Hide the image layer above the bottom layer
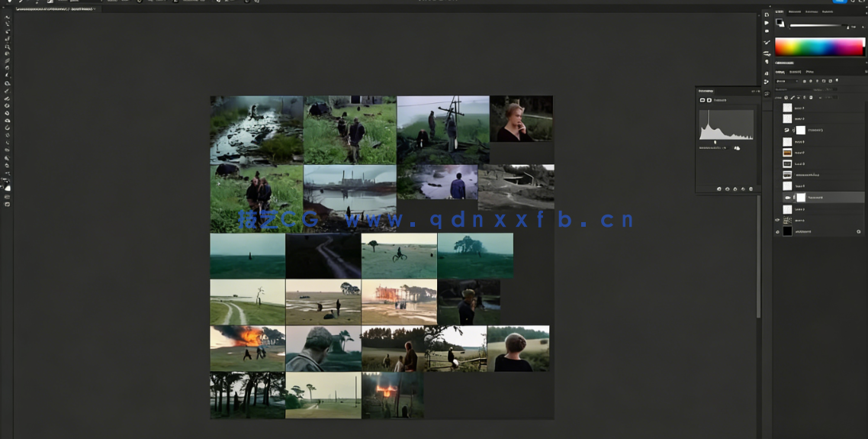The image size is (868, 439). coord(777,220)
